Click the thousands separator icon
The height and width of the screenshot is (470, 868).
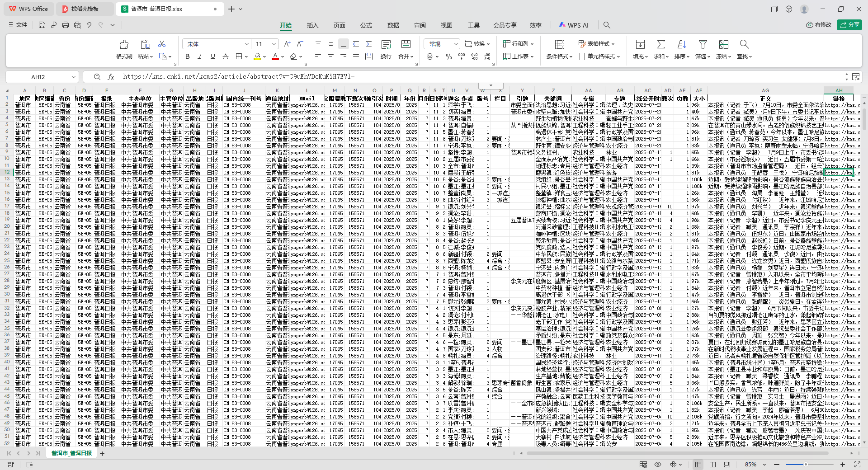[x=461, y=56]
